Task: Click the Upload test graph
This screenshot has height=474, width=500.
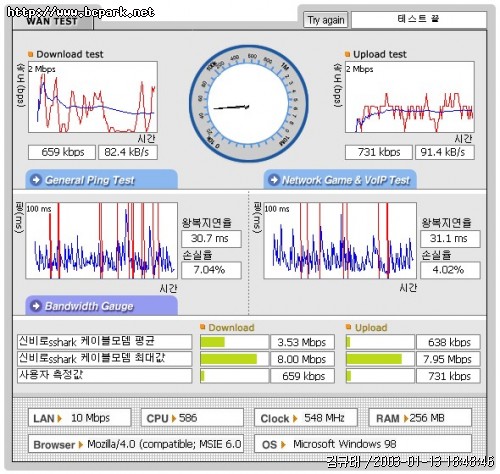Action: [410, 97]
